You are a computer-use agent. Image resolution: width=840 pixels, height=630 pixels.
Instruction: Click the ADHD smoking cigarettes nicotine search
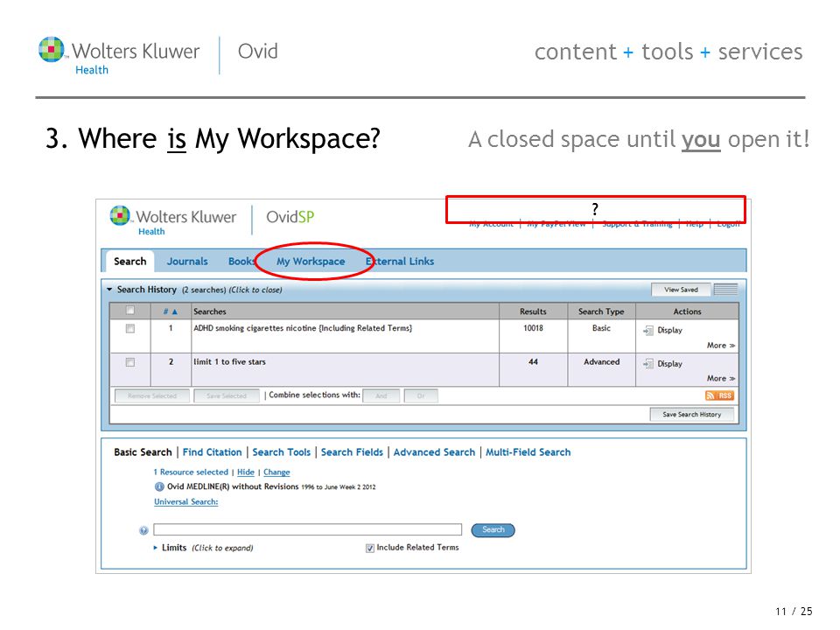[x=303, y=328]
